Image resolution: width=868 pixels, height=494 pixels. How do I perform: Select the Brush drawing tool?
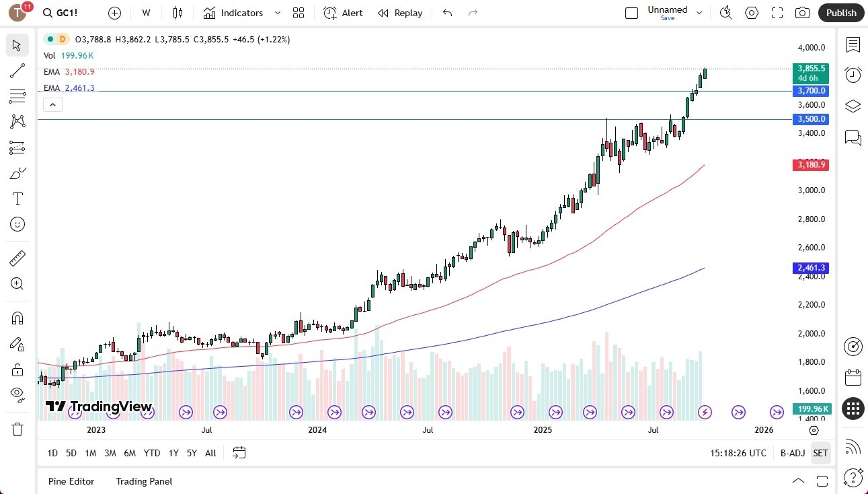[x=17, y=173]
